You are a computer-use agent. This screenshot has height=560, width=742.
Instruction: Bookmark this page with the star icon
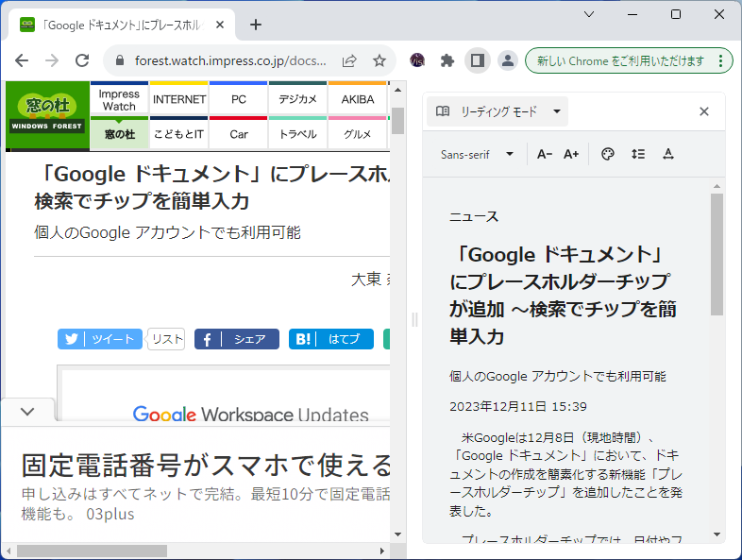(x=379, y=60)
